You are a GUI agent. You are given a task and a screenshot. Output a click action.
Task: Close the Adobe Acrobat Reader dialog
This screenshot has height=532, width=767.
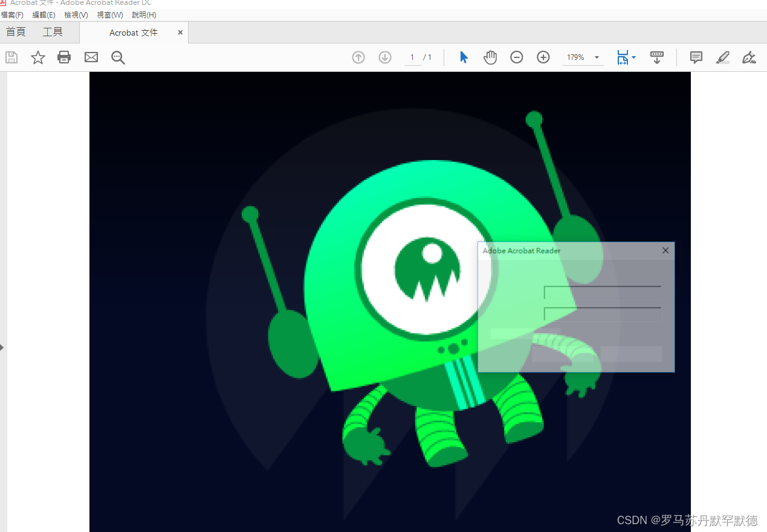point(665,251)
